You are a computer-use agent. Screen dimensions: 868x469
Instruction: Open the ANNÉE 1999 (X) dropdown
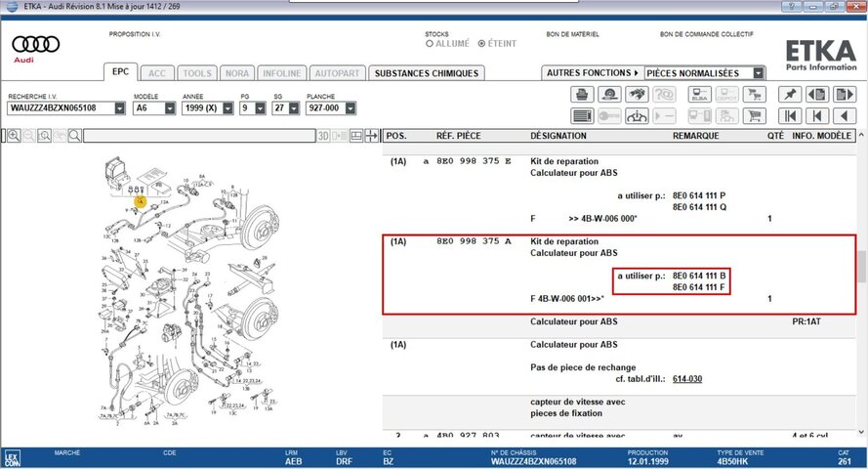tap(228, 108)
